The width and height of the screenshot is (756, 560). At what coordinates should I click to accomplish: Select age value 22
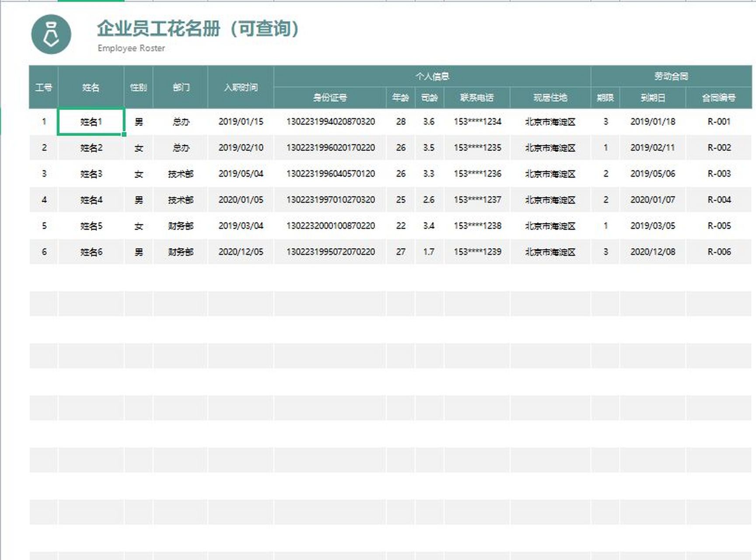pyautogui.click(x=401, y=226)
